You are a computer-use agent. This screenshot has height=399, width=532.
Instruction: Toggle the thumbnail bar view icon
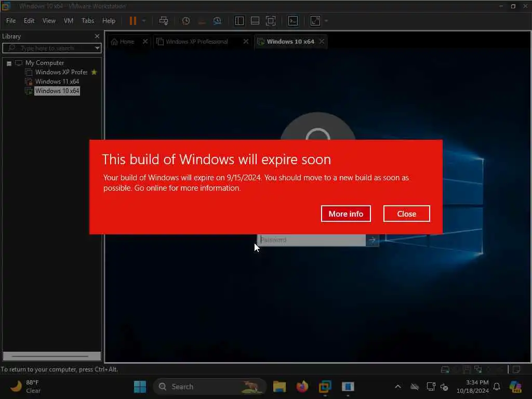pos(255,21)
